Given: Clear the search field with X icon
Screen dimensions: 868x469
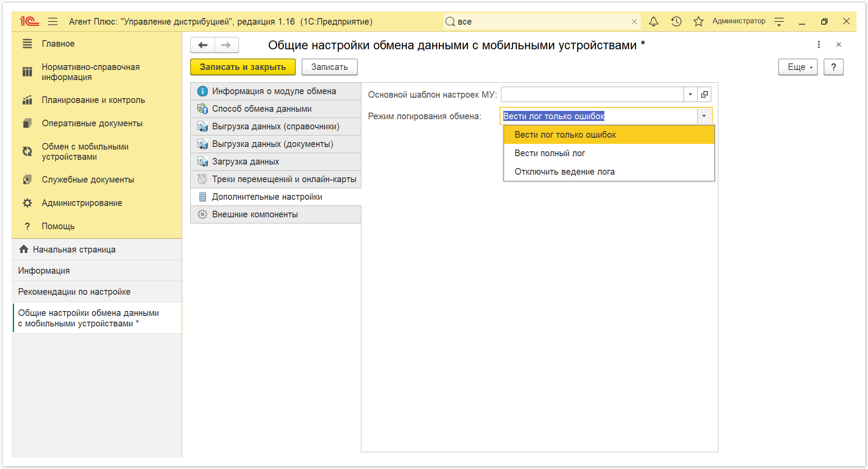Looking at the screenshot, I should 634,22.
